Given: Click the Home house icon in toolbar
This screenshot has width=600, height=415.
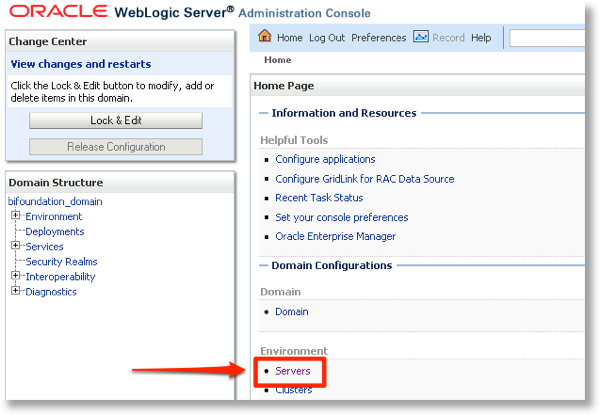Looking at the screenshot, I should pyautogui.click(x=265, y=37).
